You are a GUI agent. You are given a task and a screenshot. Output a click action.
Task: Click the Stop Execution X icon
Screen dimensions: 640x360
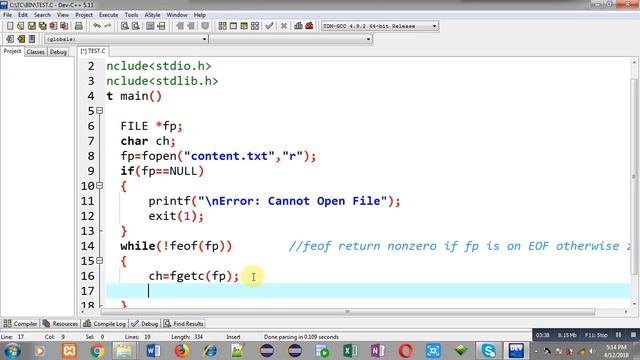point(284,26)
